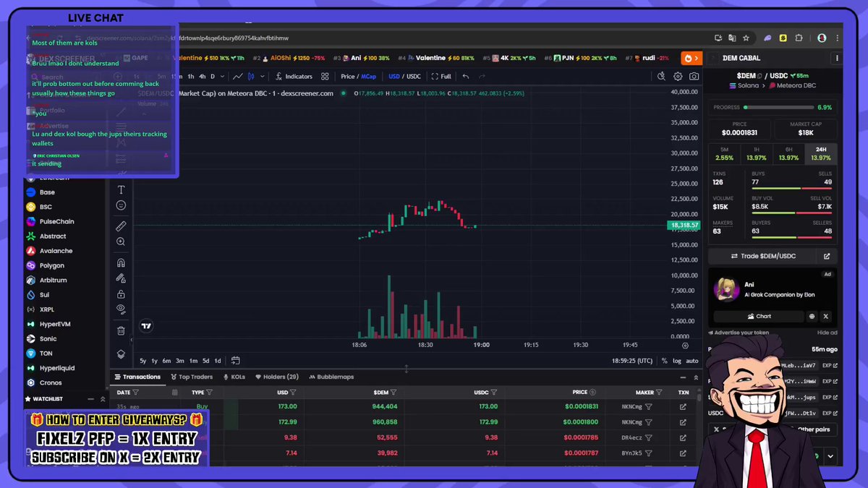Select the 5d range button

click(x=205, y=361)
